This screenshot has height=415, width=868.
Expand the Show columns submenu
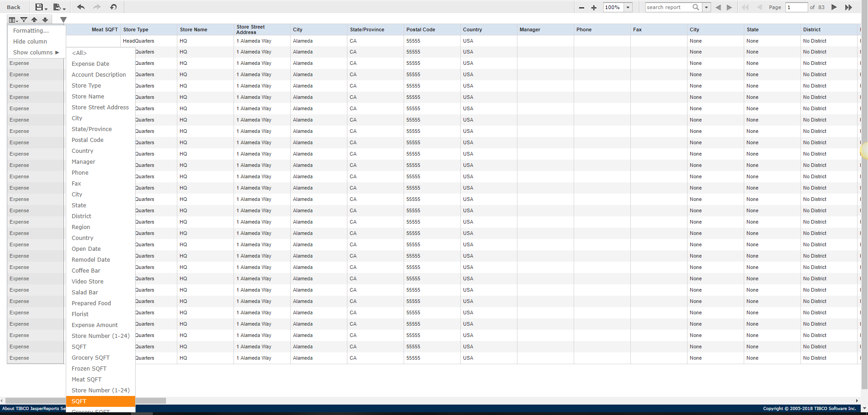(36, 53)
